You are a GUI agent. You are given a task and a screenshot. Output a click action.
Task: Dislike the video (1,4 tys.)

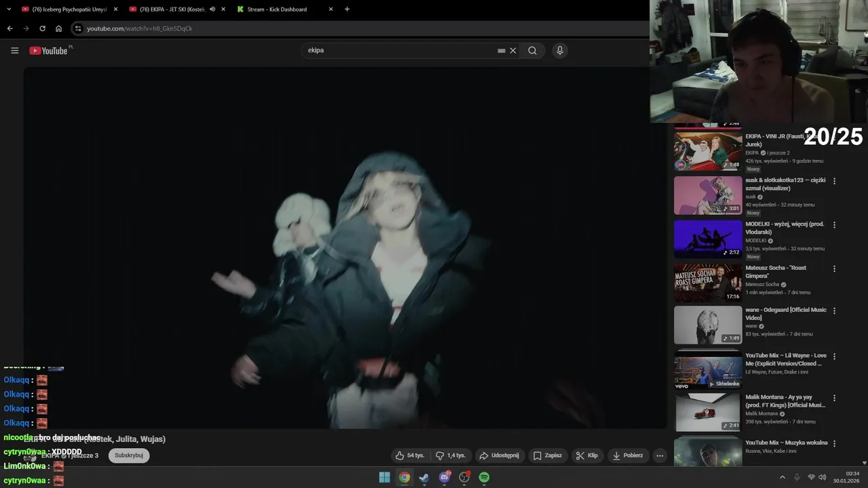coord(450,455)
